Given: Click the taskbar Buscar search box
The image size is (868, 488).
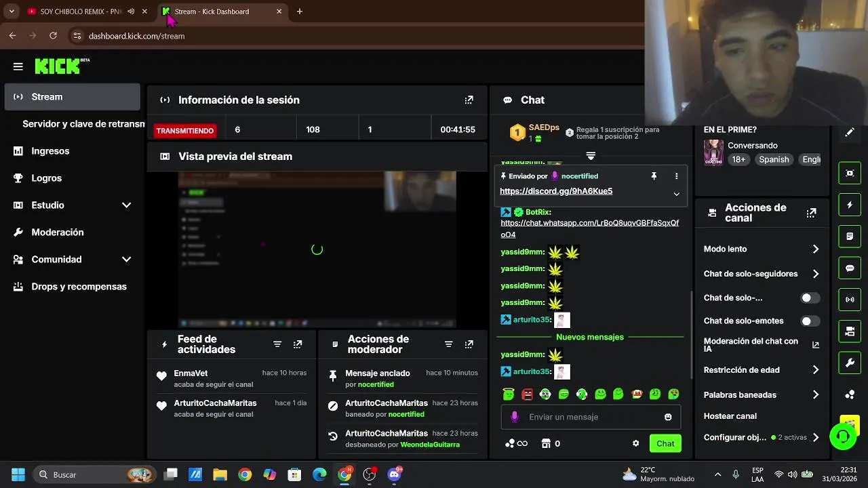Looking at the screenshot, I should [95, 474].
